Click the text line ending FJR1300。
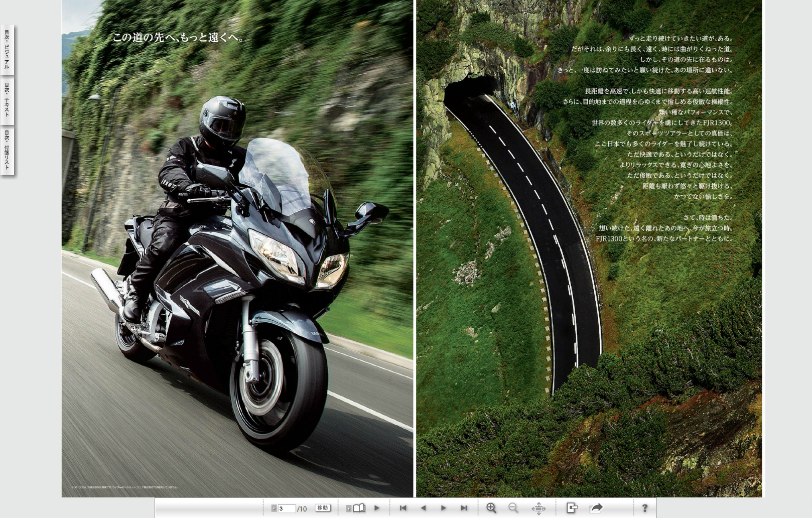 pos(662,122)
